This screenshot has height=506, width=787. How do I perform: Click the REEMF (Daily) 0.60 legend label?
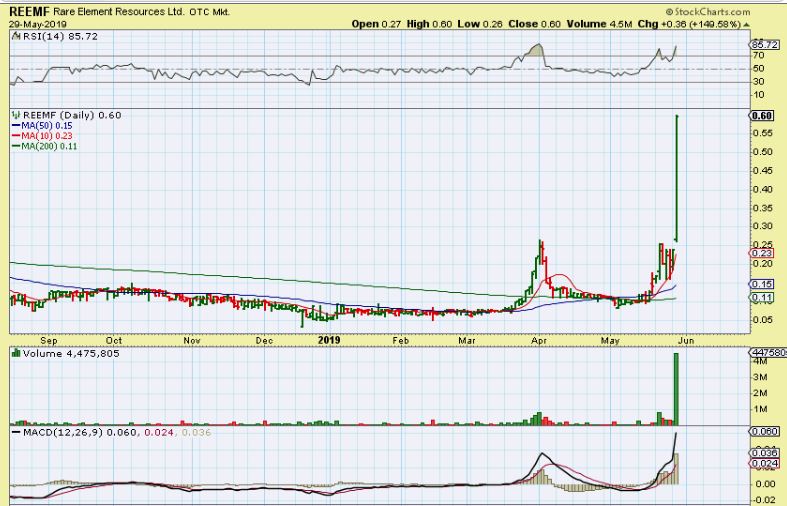(x=72, y=115)
